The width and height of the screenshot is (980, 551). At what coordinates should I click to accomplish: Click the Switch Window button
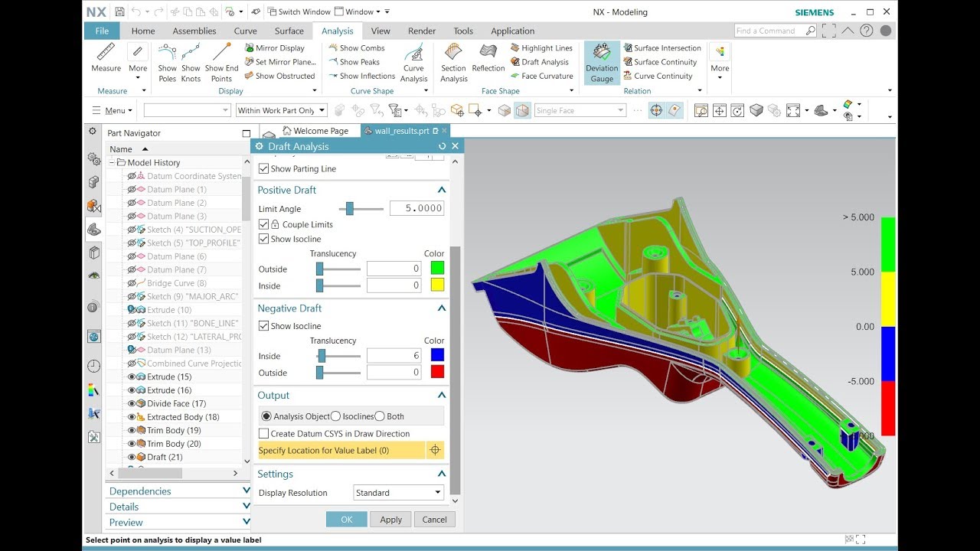pos(299,11)
